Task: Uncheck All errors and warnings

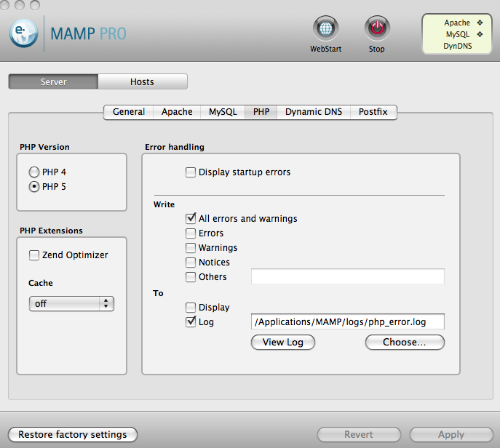Action: (x=191, y=219)
